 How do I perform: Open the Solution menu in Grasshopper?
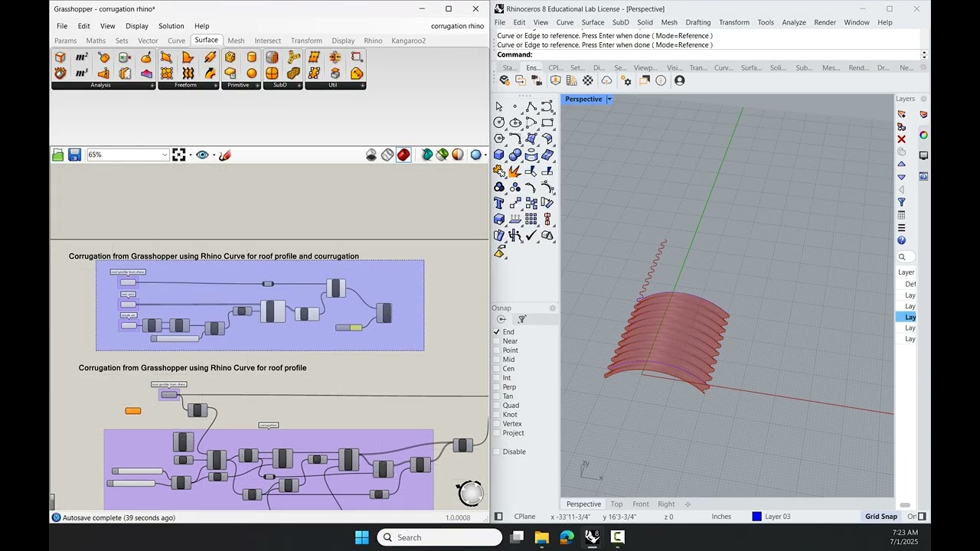click(x=171, y=26)
